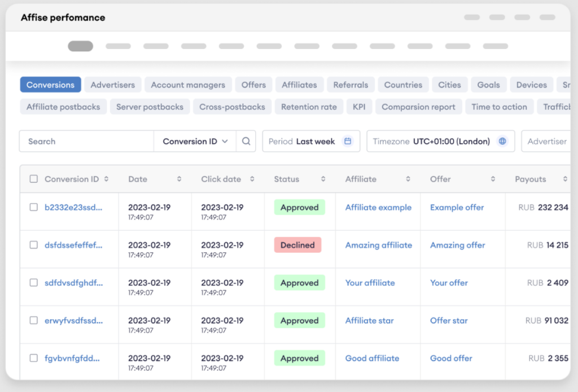Open the Amazing affiliate link

[378, 245]
